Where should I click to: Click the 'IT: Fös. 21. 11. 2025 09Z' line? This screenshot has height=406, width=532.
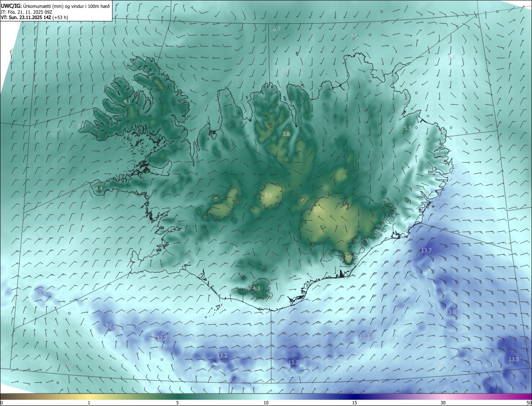pyautogui.click(x=26, y=12)
